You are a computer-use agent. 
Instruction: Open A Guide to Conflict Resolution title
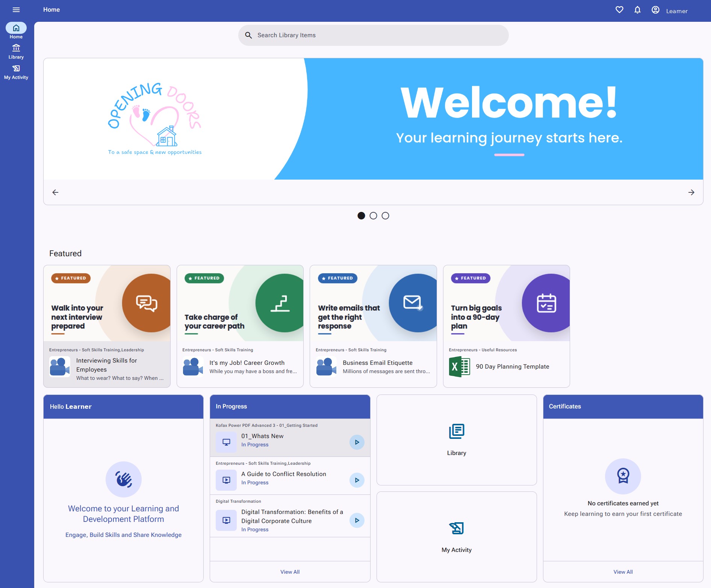284,474
